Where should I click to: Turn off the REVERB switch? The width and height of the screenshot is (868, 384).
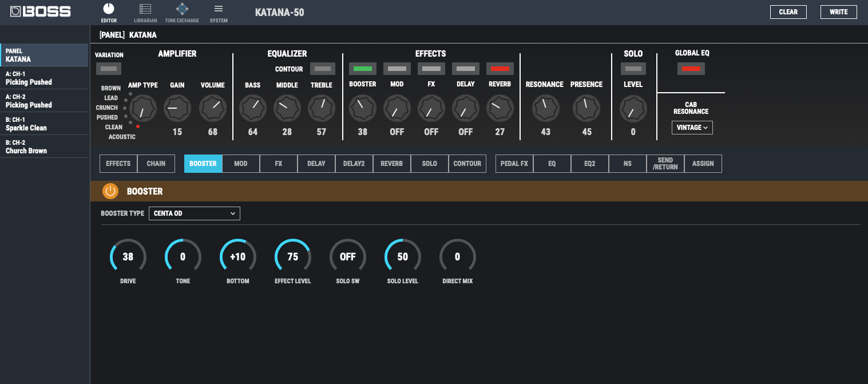pyautogui.click(x=500, y=69)
